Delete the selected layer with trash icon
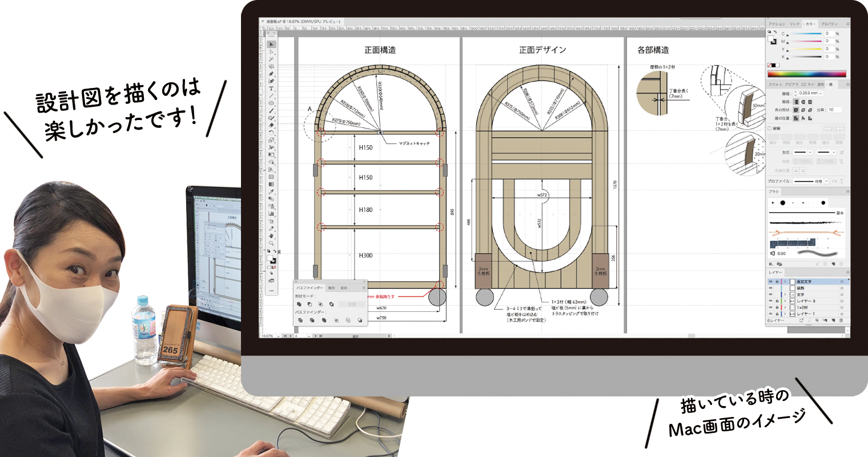The height and width of the screenshot is (457, 868). (841, 320)
